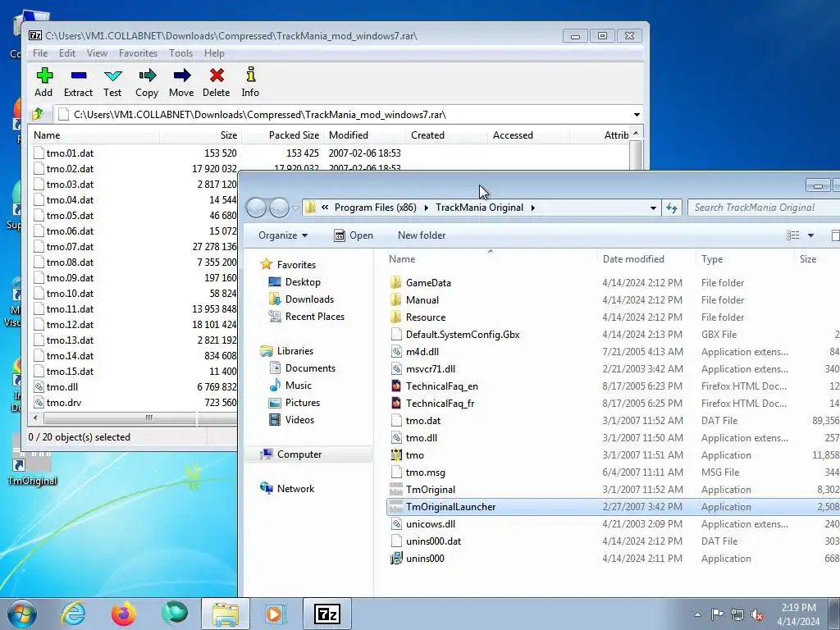Viewport: 840px width, 630px height.
Task: Open the recent pages dropdown arrow
Action: pos(295,208)
